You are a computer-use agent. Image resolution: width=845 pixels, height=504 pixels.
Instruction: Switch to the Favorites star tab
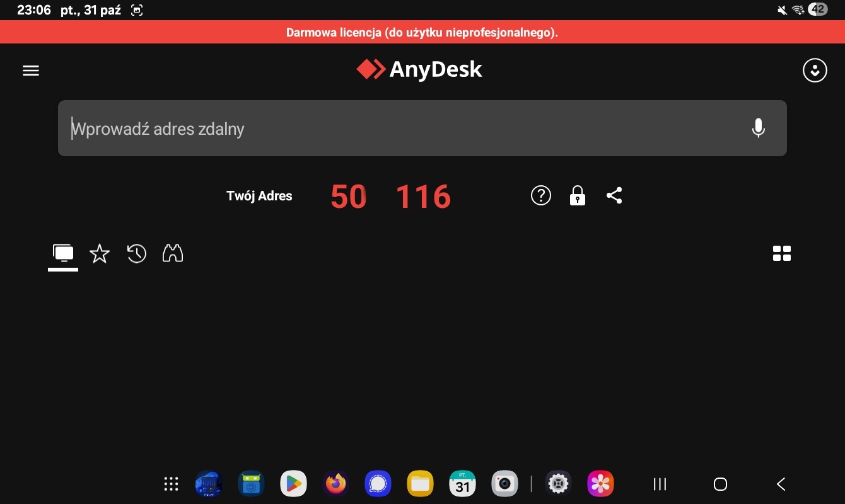tap(100, 254)
